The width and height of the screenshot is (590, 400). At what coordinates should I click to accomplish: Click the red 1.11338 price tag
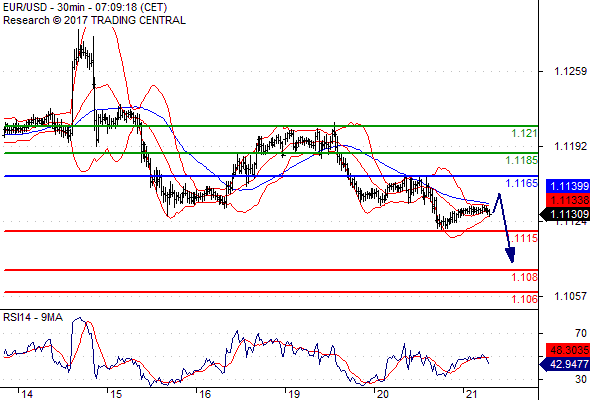click(x=568, y=200)
